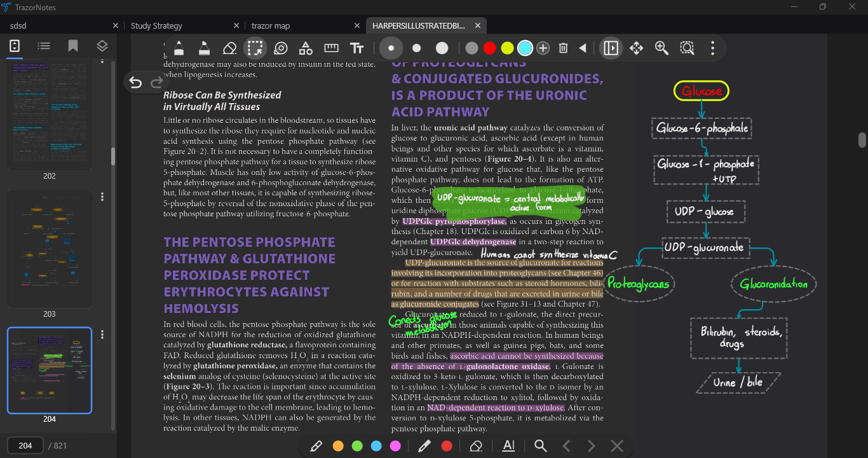The image size is (868, 458).
Task: Click the thumbnail panel scrollbar
Action: coord(113,156)
